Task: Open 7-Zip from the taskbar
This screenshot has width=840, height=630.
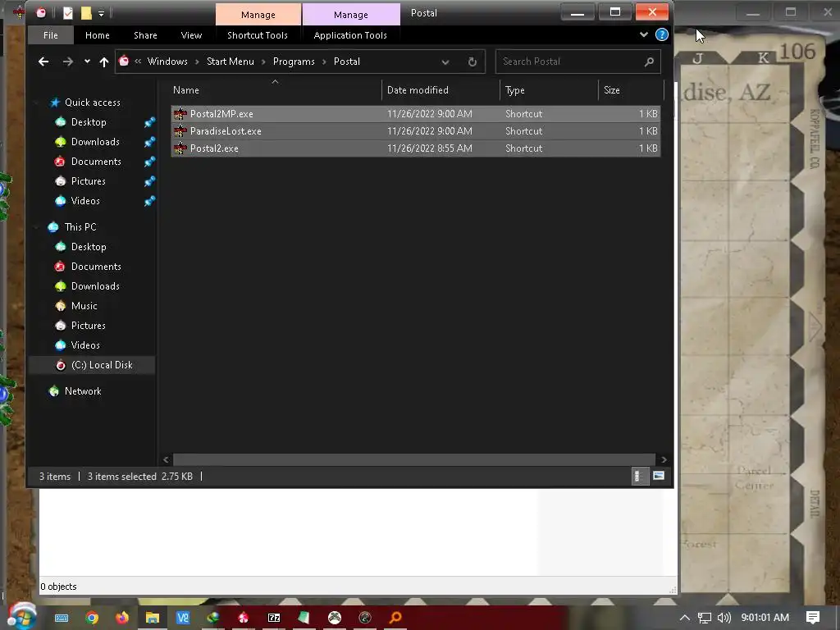Action: point(274,618)
